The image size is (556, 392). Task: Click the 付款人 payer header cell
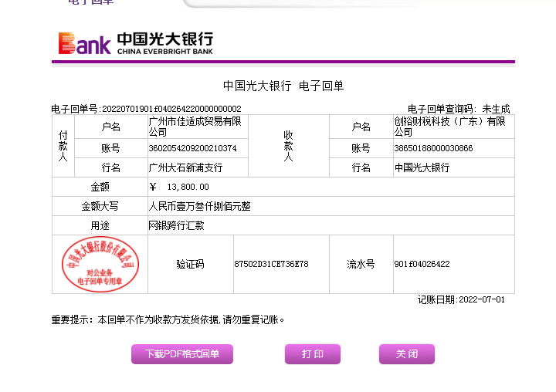pyautogui.click(x=63, y=146)
